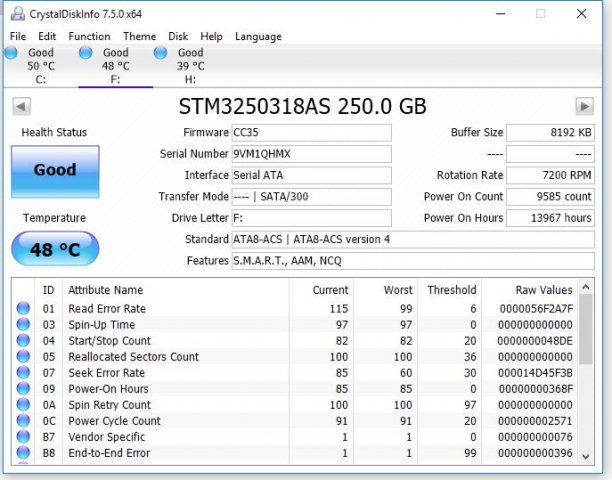The width and height of the screenshot is (612, 480).
Task: Click the Raw Values column header
Action: pos(543,290)
